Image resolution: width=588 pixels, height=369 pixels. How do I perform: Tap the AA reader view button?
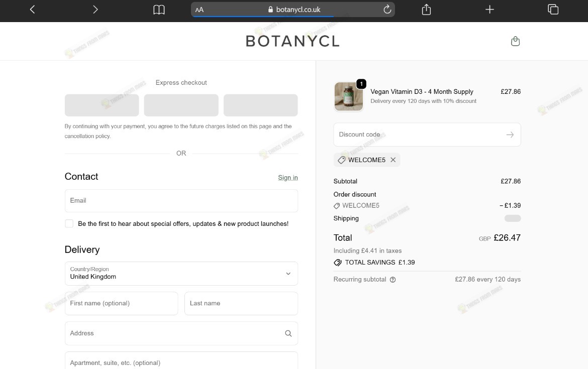[200, 10]
